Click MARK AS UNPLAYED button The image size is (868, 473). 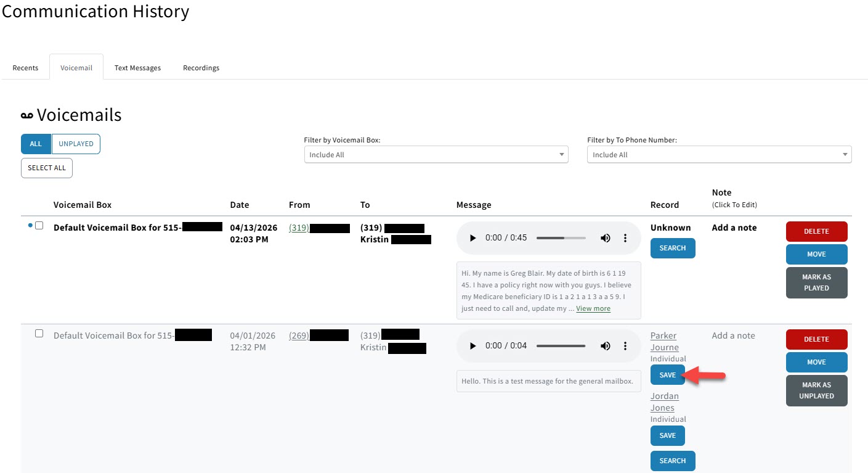(x=816, y=390)
